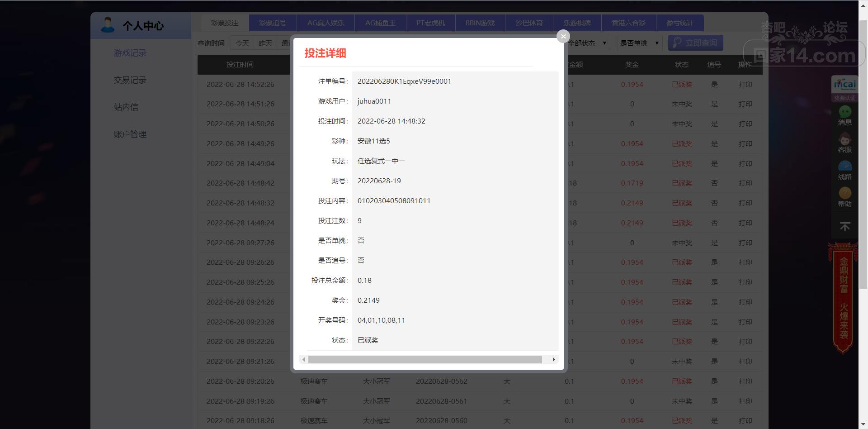Select the 乐游棋牌 tab
Viewport: 868px width, 429px height.
(x=577, y=23)
